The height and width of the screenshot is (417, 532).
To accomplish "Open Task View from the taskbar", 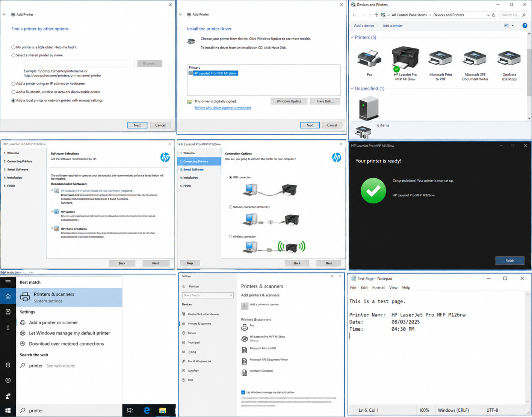I will (130, 410).
